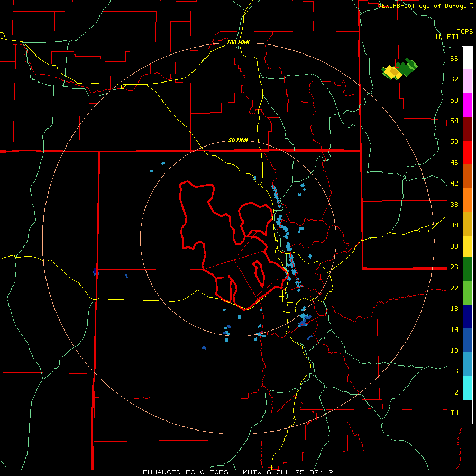Click the '6 JUL 25 02:12' timestamp
Screen dimensions: 476x476
click(301, 472)
